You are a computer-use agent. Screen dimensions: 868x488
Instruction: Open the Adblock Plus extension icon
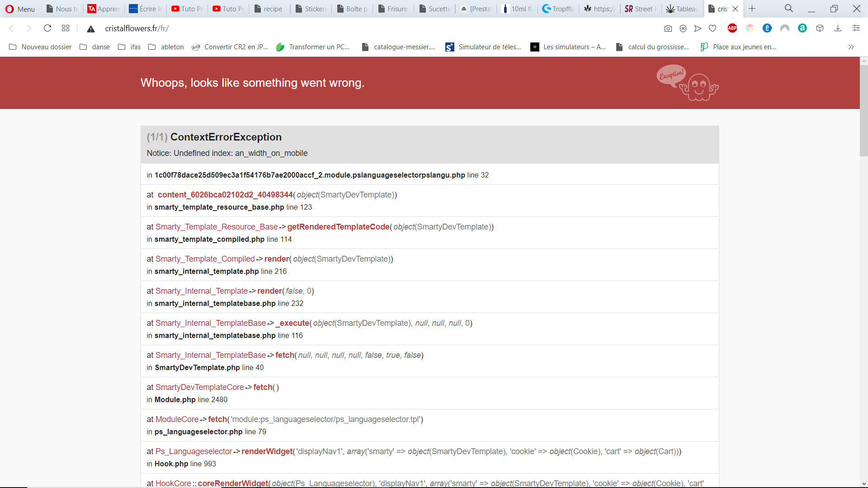click(732, 28)
